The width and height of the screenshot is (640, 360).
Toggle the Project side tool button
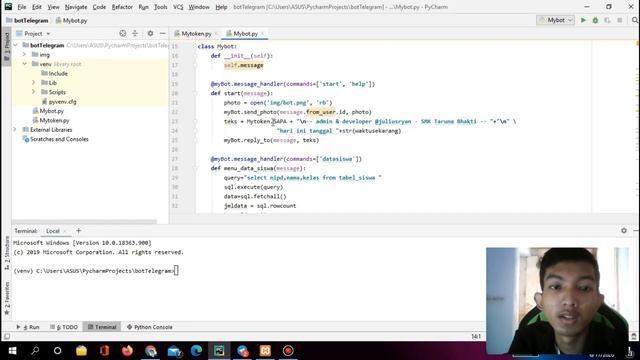coord(7,46)
